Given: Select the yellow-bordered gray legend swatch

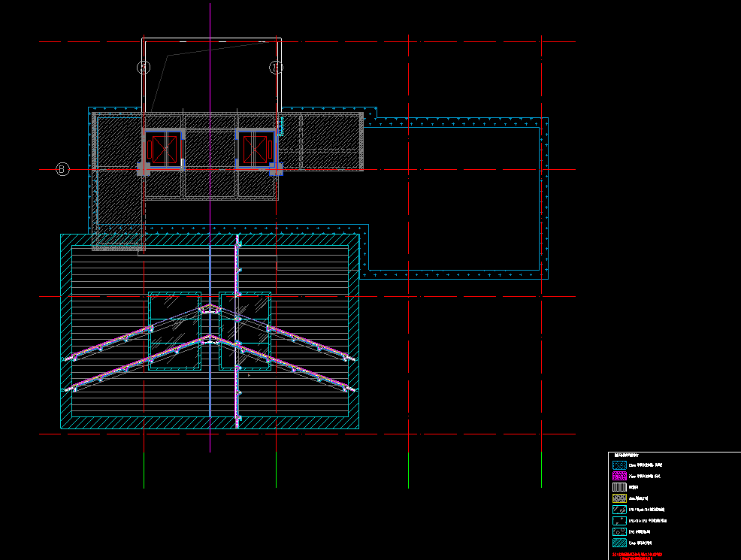Looking at the screenshot, I should [x=619, y=498].
